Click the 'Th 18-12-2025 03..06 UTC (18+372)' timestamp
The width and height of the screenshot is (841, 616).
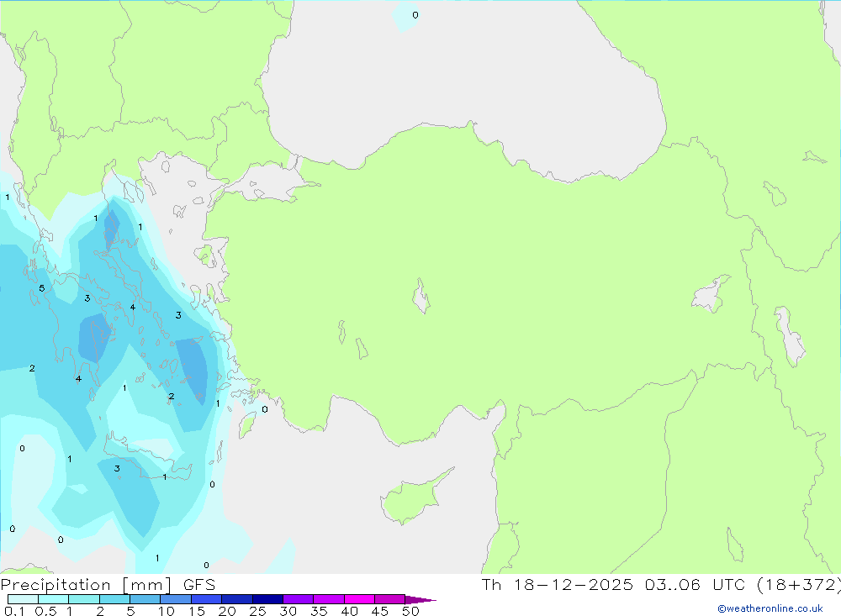(x=661, y=585)
